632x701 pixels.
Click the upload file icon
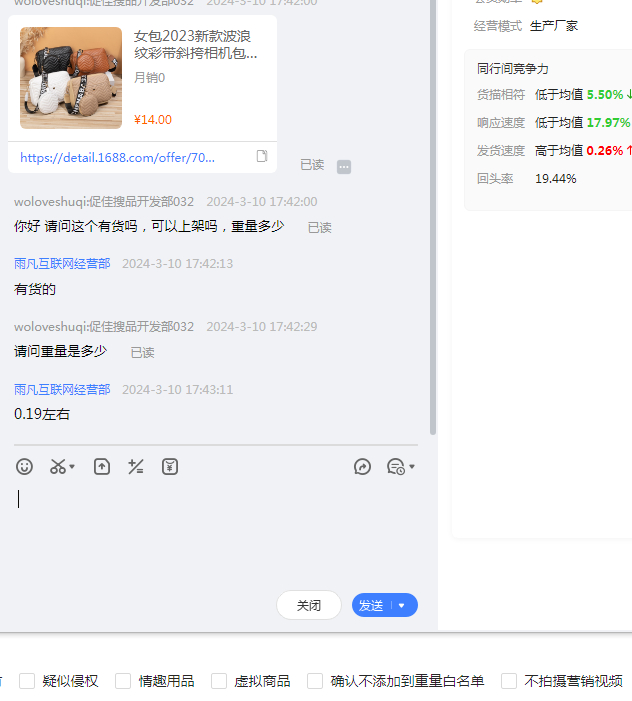point(102,466)
